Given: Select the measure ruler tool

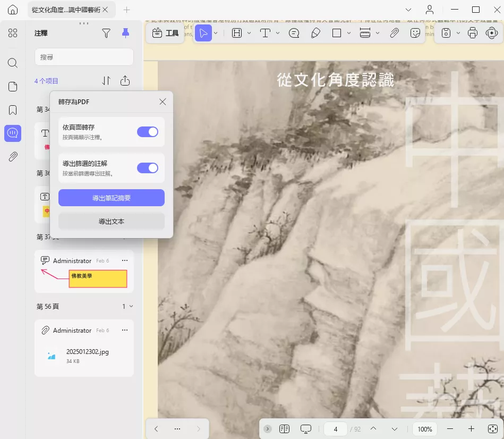Looking at the screenshot, I should coord(365,33).
